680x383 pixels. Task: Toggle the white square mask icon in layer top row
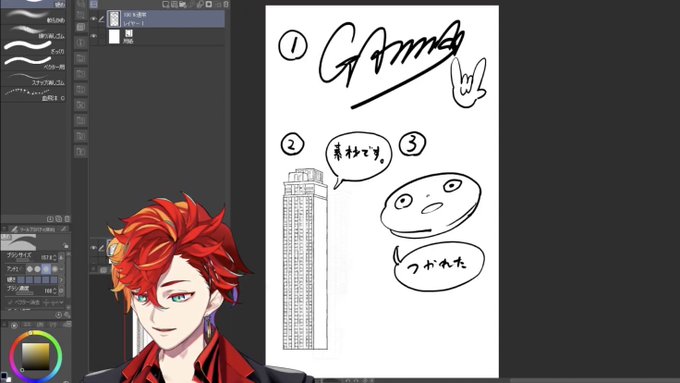tap(209, 4)
